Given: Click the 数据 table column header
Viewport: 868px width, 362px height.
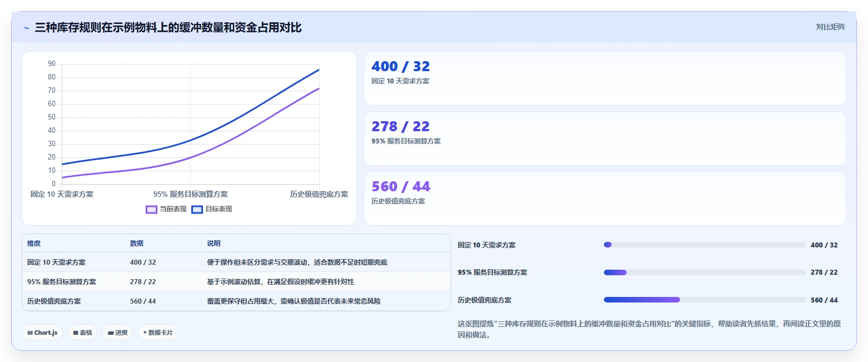Looking at the screenshot, I should [137, 244].
